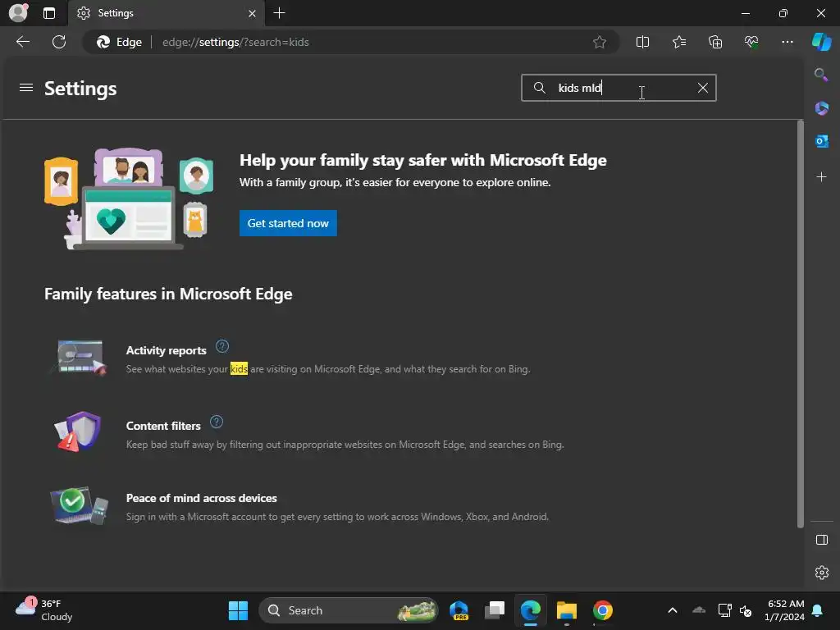The width and height of the screenshot is (840, 630).
Task: Open Browser essentials heart icon
Action: coord(751,42)
